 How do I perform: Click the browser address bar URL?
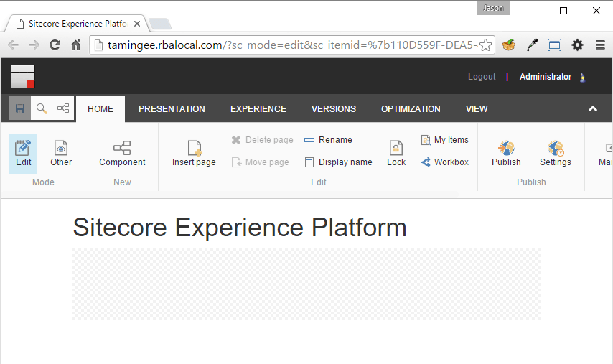287,45
